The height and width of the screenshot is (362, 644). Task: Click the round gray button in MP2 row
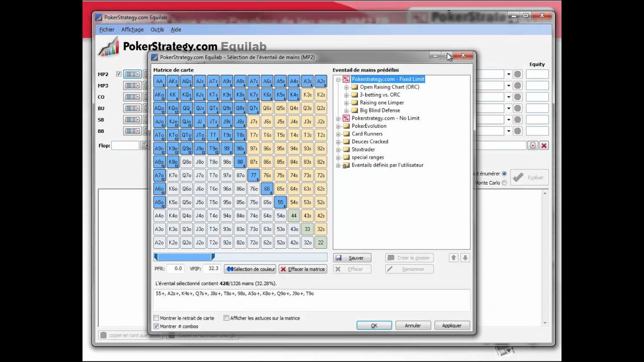click(x=517, y=74)
